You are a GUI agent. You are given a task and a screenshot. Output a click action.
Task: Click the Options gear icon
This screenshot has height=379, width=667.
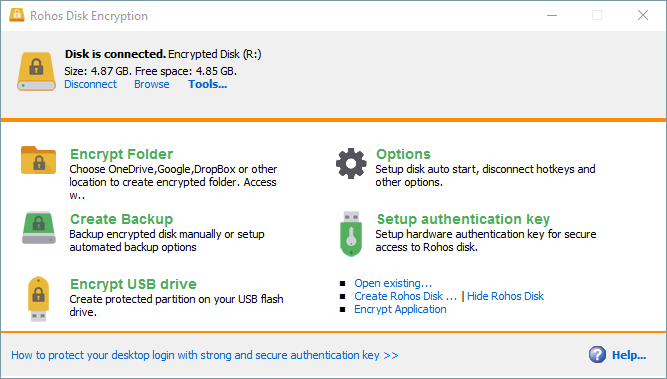click(351, 163)
